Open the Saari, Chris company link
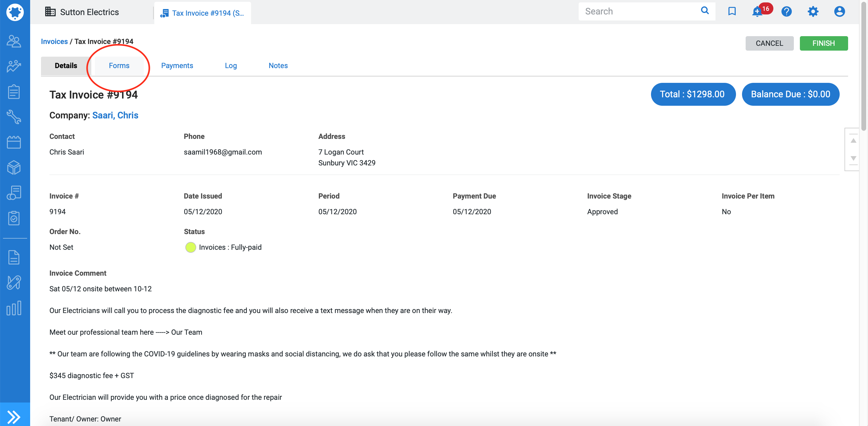868x426 pixels. (x=115, y=115)
